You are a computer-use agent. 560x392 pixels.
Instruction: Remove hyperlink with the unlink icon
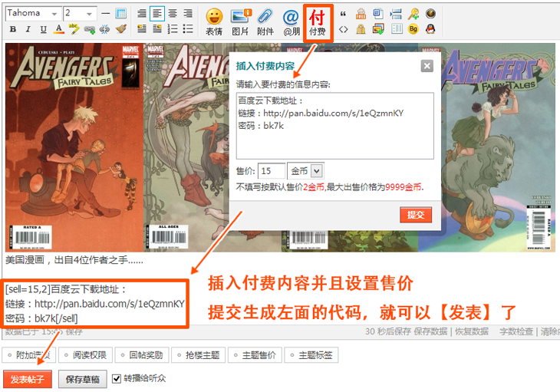[104, 29]
